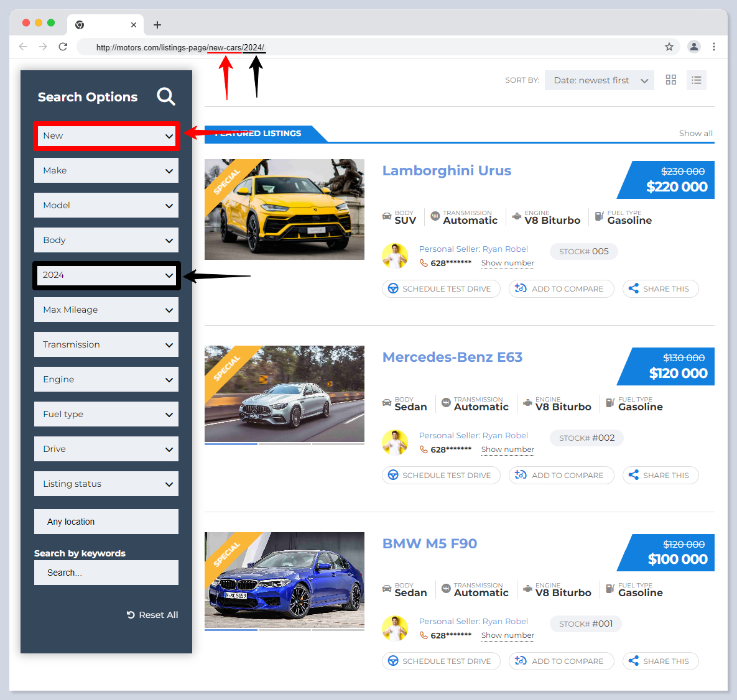The image size is (737, 700).
Task: Add Mercedes-Benz E63 to compare
Action: coord(561,476)
